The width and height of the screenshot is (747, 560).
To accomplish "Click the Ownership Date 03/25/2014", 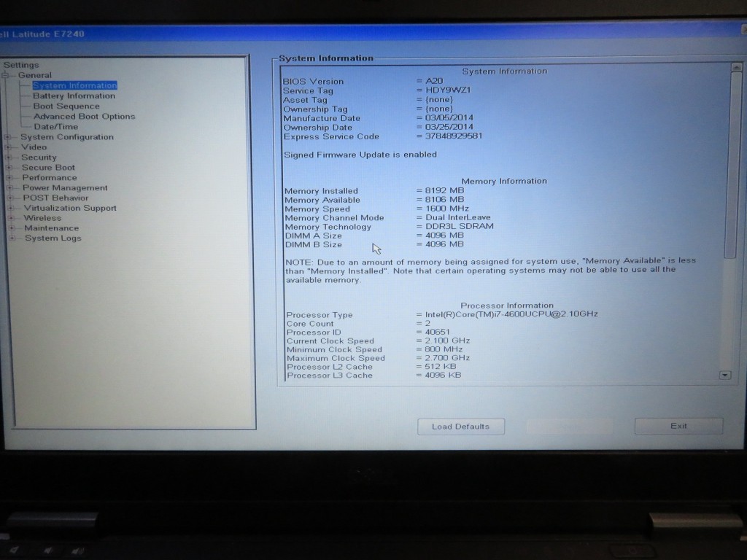I will pyautogui.click(x=449, y=127).
